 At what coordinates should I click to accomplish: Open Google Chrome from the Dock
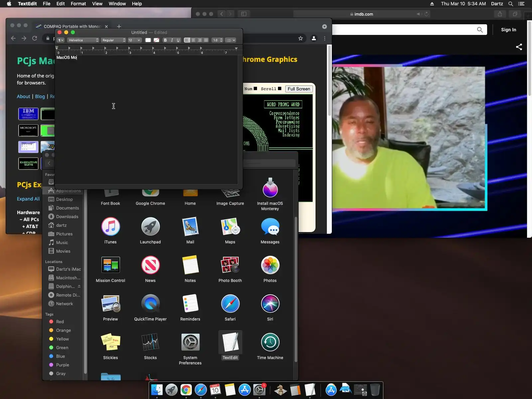point(186,390)
